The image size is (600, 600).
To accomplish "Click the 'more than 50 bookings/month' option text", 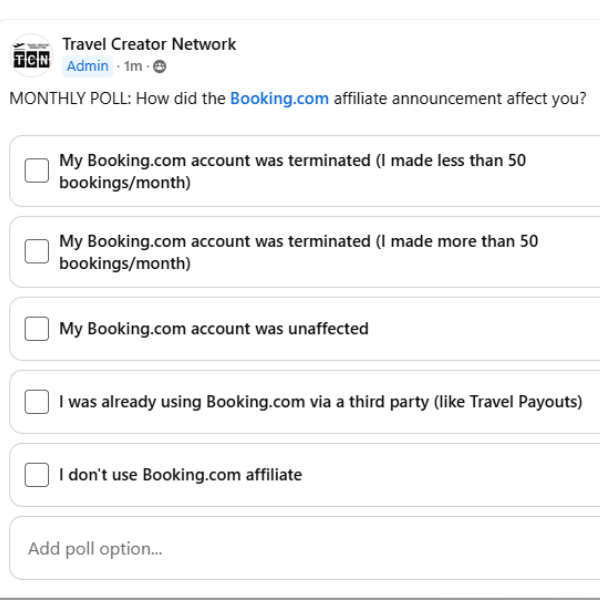I will 299,252.
